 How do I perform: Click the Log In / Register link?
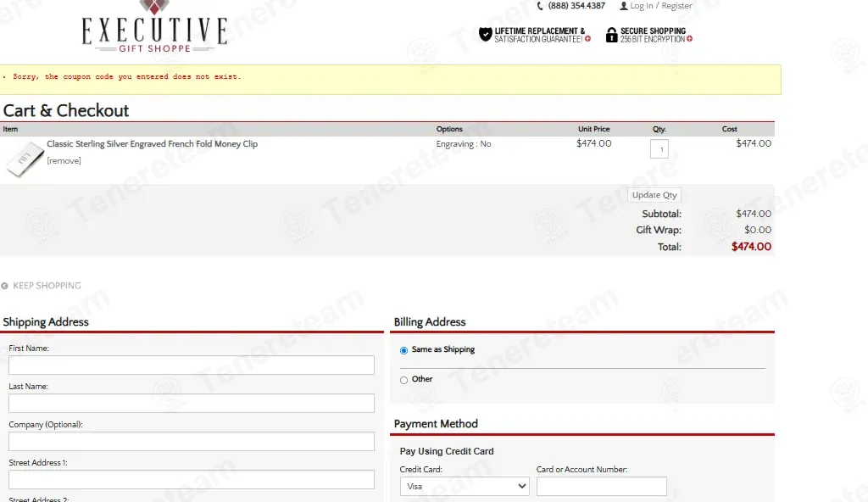point(661,6)
